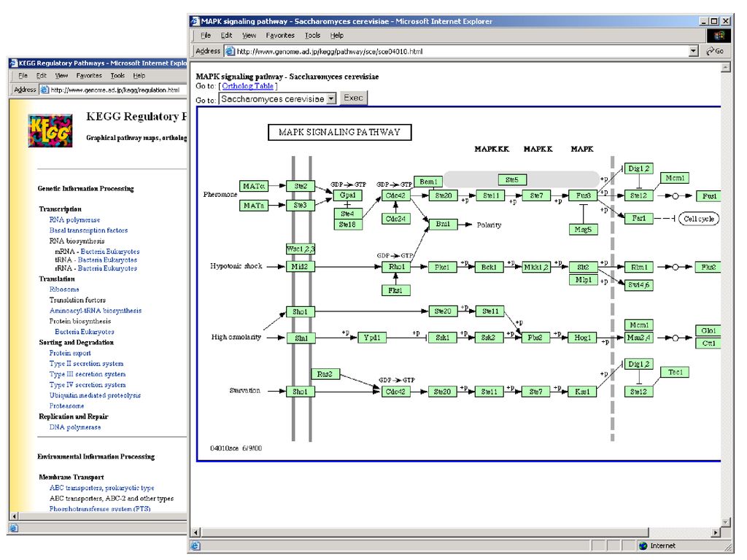The height and width of the screenshot is (560, 747).
Task: Click the Windows throbber logo in the MAPK window
Action: pyautogui.click(x=719, y=36)
